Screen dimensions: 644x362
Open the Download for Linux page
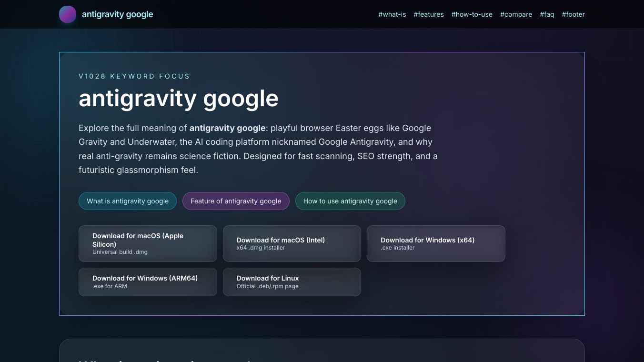[x=292, y=282]
